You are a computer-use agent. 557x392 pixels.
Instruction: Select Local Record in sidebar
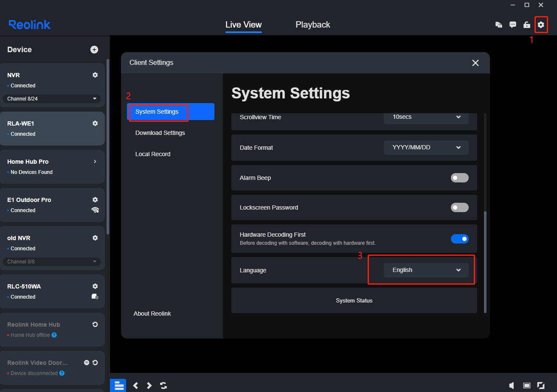pyautogui.click(x=153, y=154)
